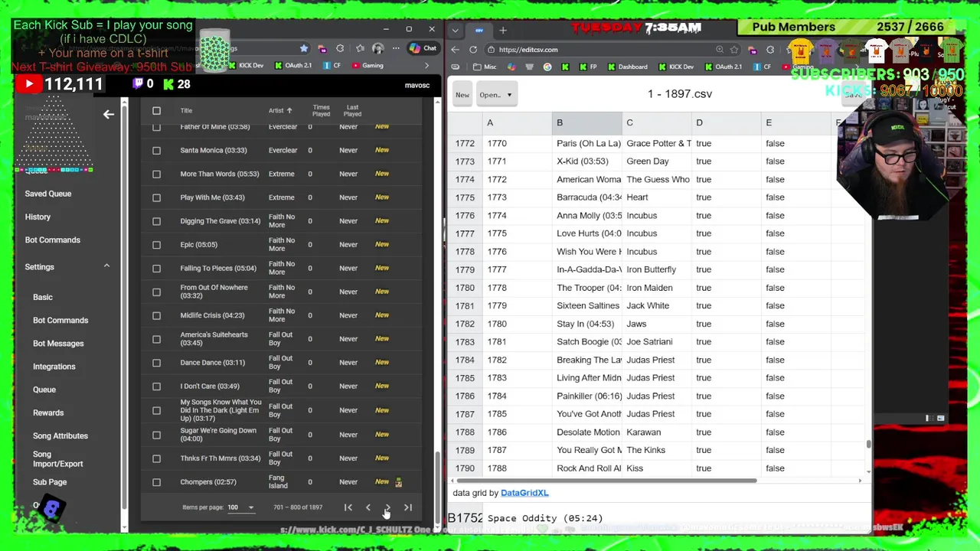Open the Misc bookmarks folder
This screenshot has height=551, width=980.
pyautogui.click(x=485, y=67)
